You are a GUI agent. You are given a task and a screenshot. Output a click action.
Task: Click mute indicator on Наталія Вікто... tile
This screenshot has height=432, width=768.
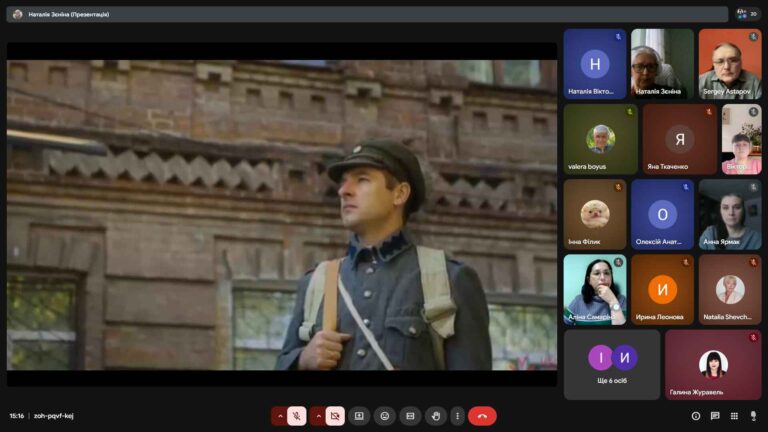point(618,37)
